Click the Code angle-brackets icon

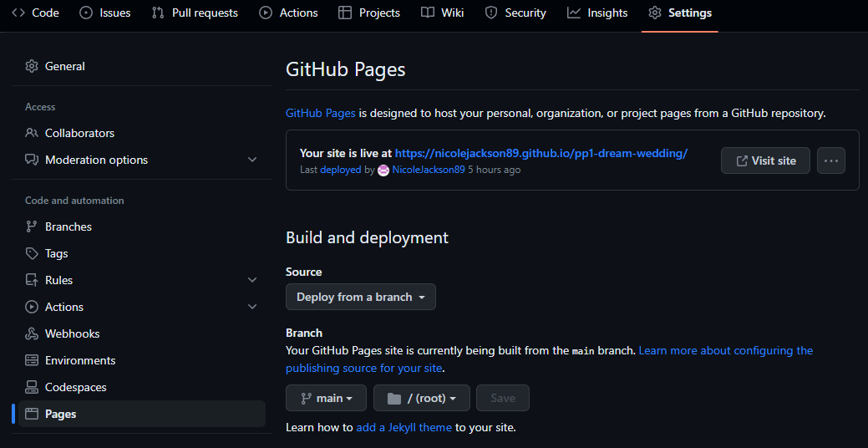tap(18, 13)
